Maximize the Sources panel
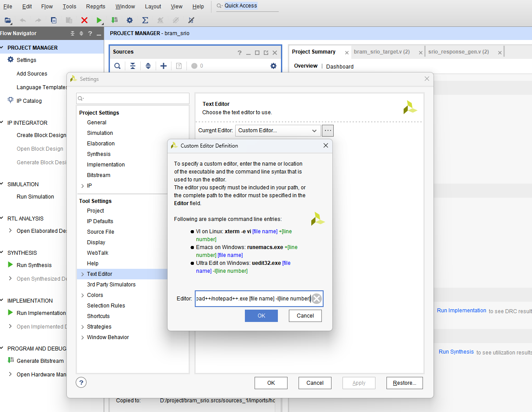 click(x=257, y=53)
